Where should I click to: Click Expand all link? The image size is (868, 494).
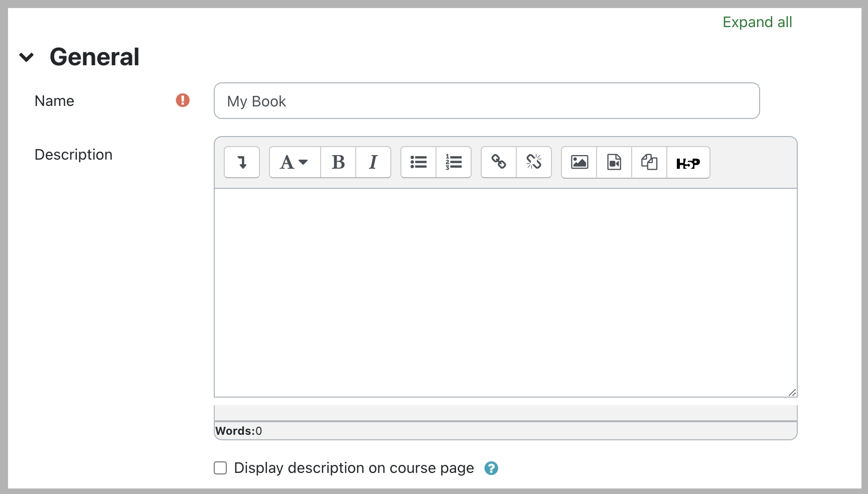757,22
